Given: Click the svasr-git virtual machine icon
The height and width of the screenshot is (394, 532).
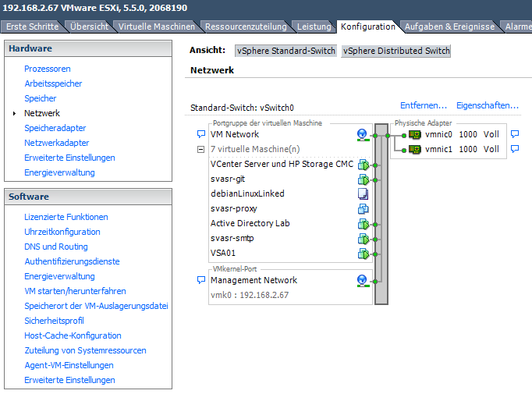Looking at the screenshot, I should (x=362, y=179).
